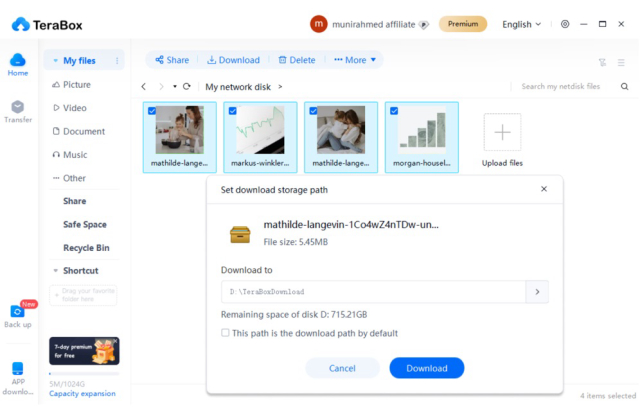Uncheck the second mathilde-lange image checkbox
Screen dimensions: 640x407
click(313, 111)
